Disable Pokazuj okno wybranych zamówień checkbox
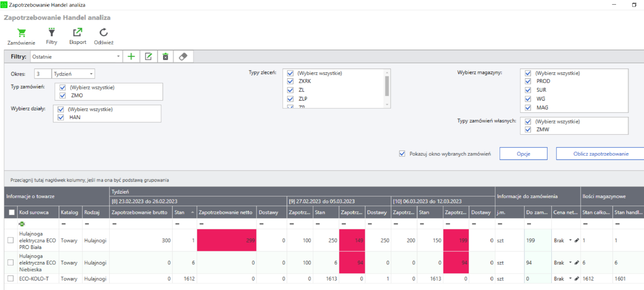Image resolution: width=644 pixels, height=290 pixels. tap(402, 154)
